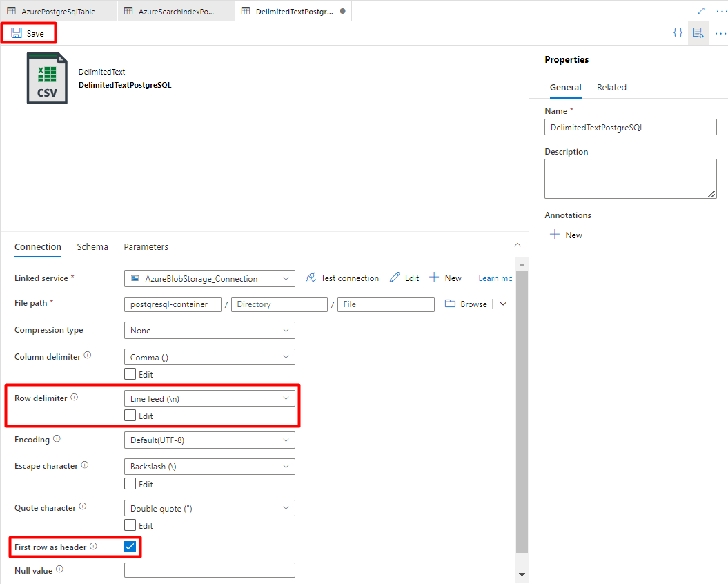Click info icon next to Encoding
Viewport: 728px width, 584px height.
(x=57, y=438)
